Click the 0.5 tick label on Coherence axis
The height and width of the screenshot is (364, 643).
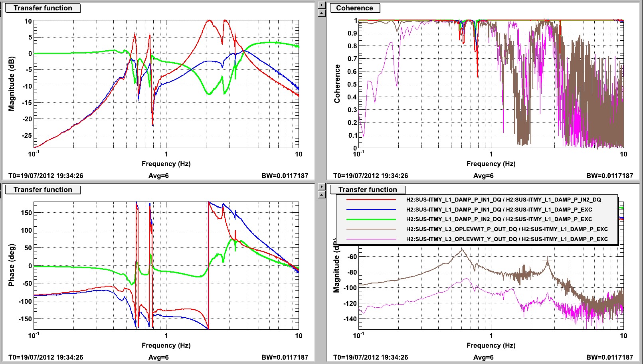pos(352,84)
